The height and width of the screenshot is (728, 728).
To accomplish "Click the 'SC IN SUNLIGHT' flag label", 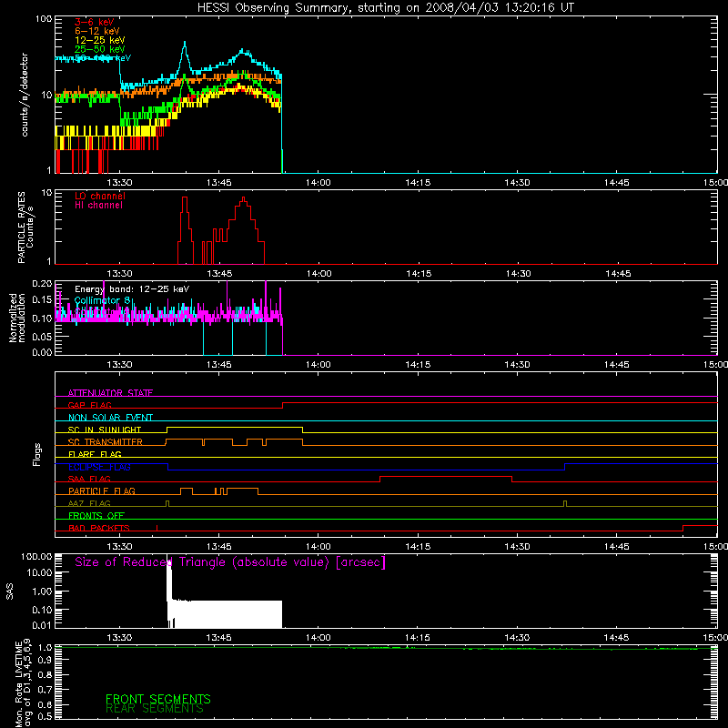I will (105, 430).
